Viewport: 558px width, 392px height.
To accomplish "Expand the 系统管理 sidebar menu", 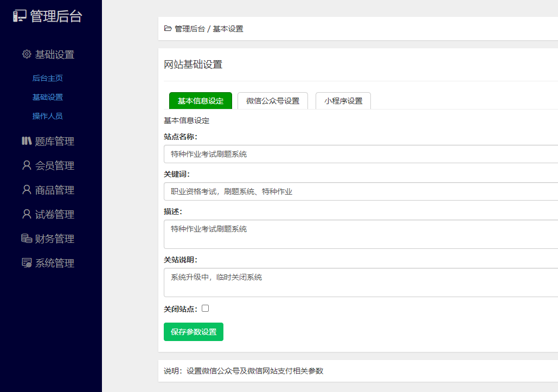I will (x=54, y=264).
